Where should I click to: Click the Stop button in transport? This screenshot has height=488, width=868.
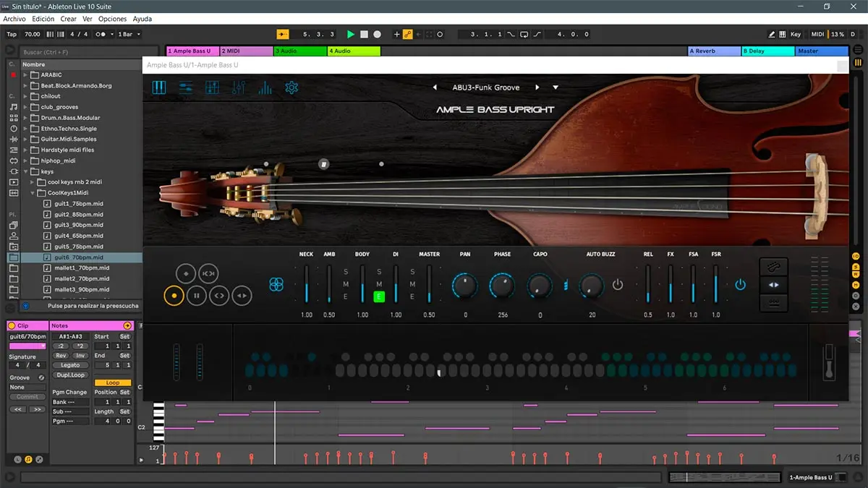[x=364, y=34]
